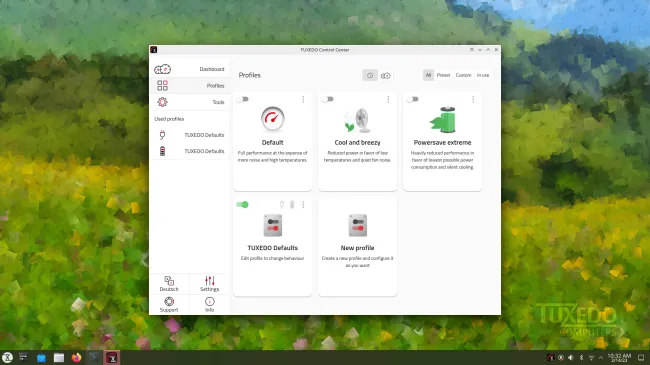Open the Cool and breezy three-dot menu
650x365 pixels.
point(388,99)
